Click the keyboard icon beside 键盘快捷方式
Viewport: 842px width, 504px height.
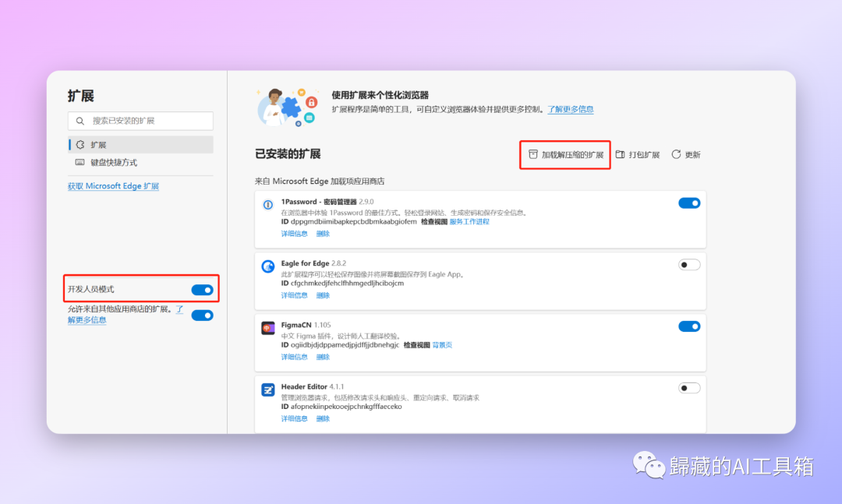point(80,162)
